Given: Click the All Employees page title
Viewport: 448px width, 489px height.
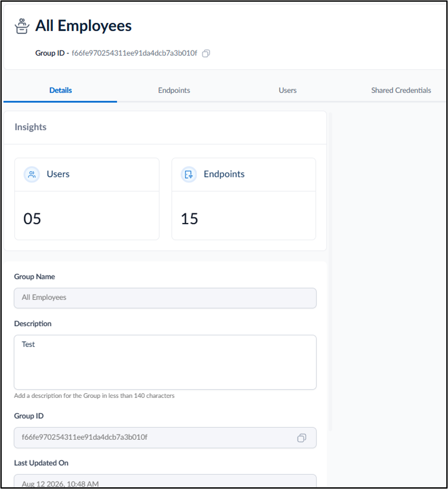Looking at the screenshot, I should pos(83,26).
